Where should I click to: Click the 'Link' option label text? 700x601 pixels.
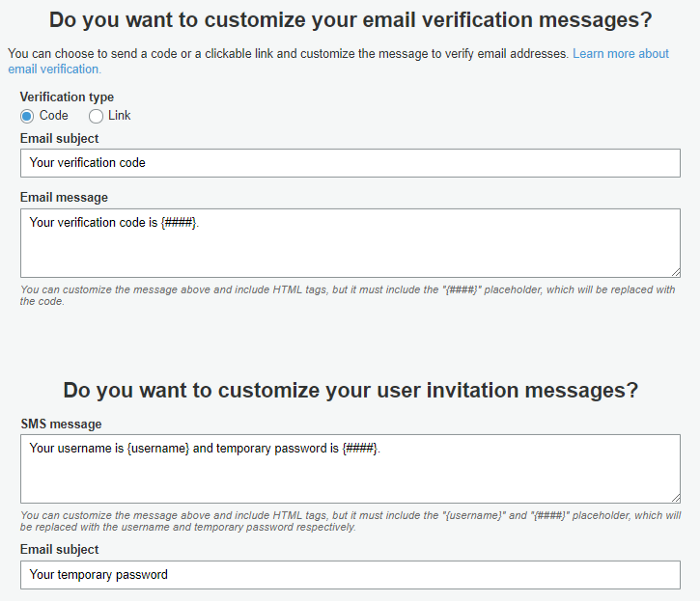coord(119,116)
